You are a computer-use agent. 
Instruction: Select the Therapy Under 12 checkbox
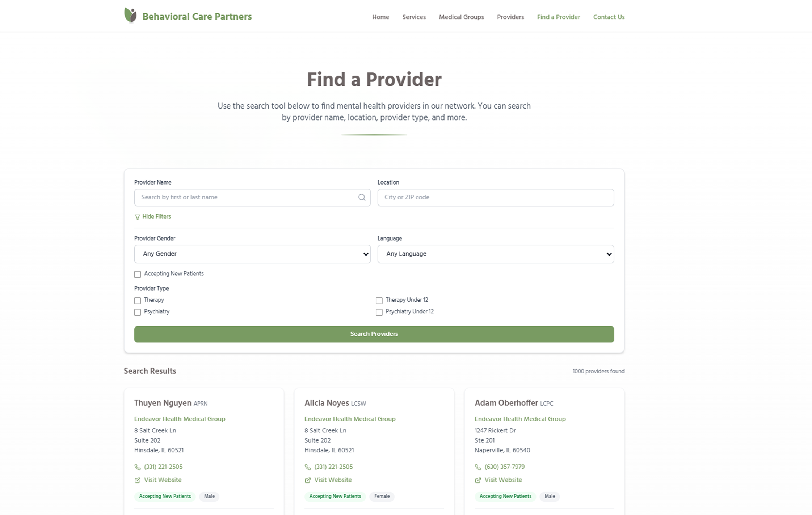[379, 301]
